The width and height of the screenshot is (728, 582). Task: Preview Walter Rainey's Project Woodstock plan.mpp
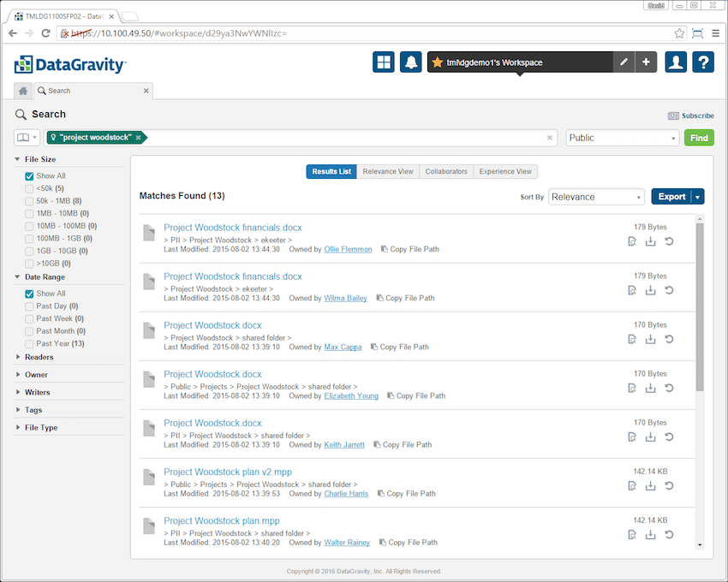pyautogui.click(x=632, y=535)
